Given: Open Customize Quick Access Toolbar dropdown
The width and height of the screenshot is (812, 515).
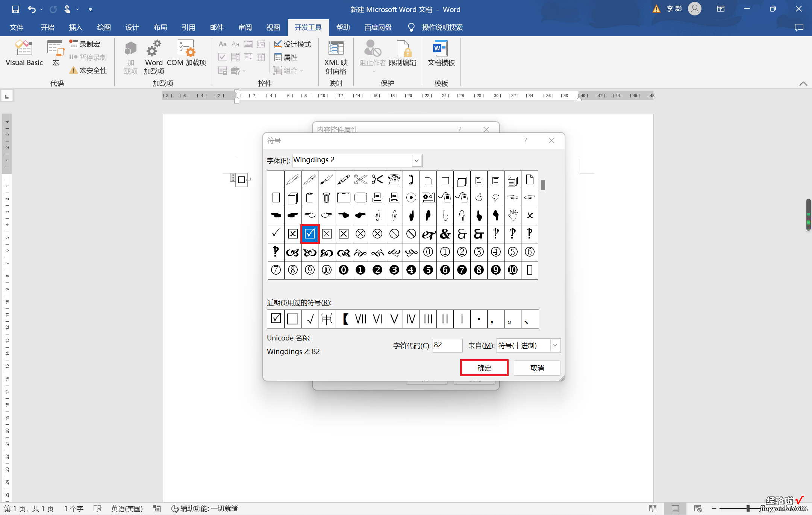Looking at the screenshot, I should coord(90,9).
